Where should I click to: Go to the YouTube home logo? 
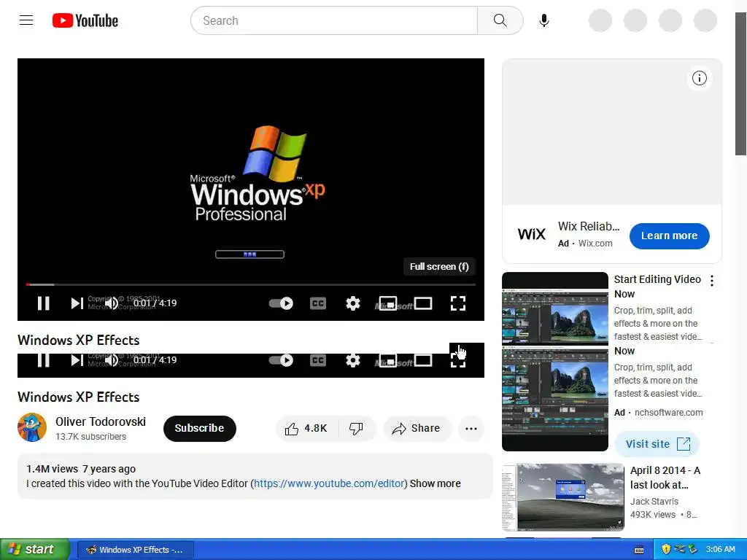tap(85, 20)
